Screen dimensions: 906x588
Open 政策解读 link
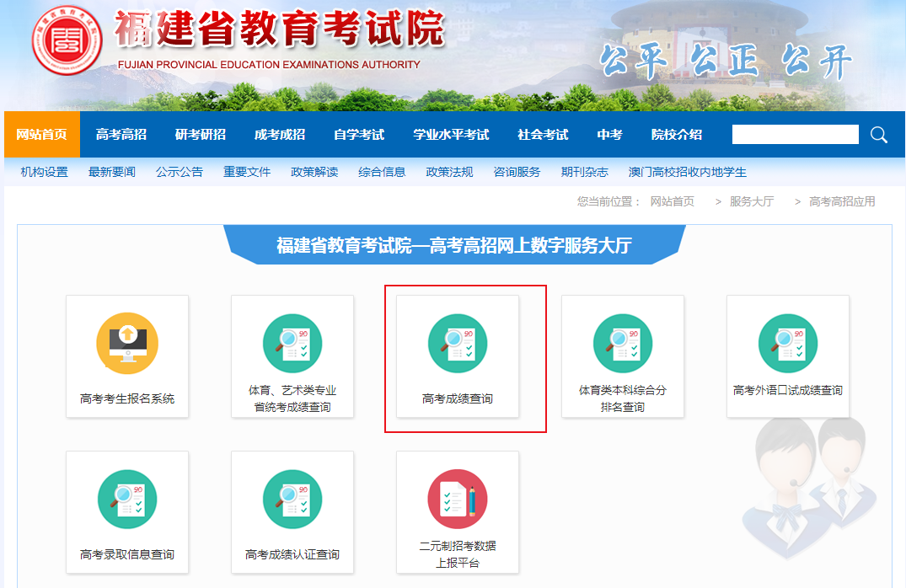tap(314, 172)
